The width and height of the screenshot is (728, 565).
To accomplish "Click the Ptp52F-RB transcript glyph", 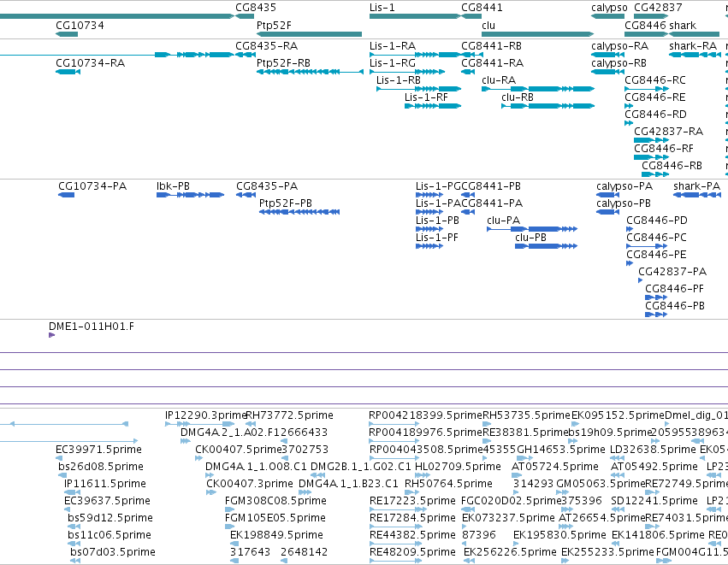I will point(310,72).
